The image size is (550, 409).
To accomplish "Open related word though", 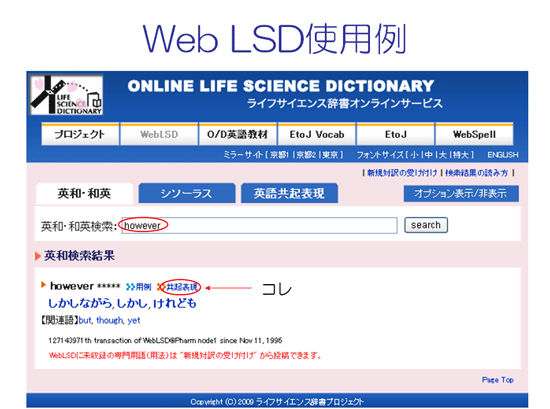I will tap(110, 320).
